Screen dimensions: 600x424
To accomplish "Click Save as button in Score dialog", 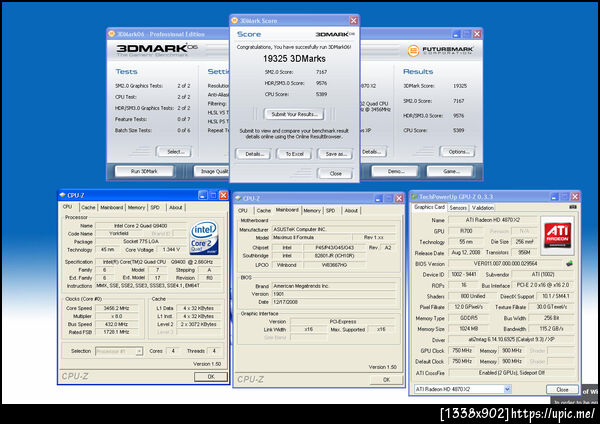I will pyautogui.click(x=336, y=154).
